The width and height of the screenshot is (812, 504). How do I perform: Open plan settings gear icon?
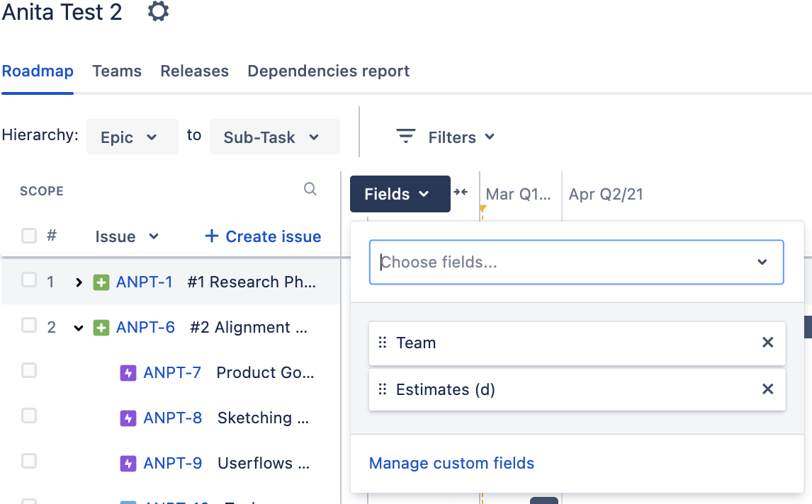click(158, 11)
